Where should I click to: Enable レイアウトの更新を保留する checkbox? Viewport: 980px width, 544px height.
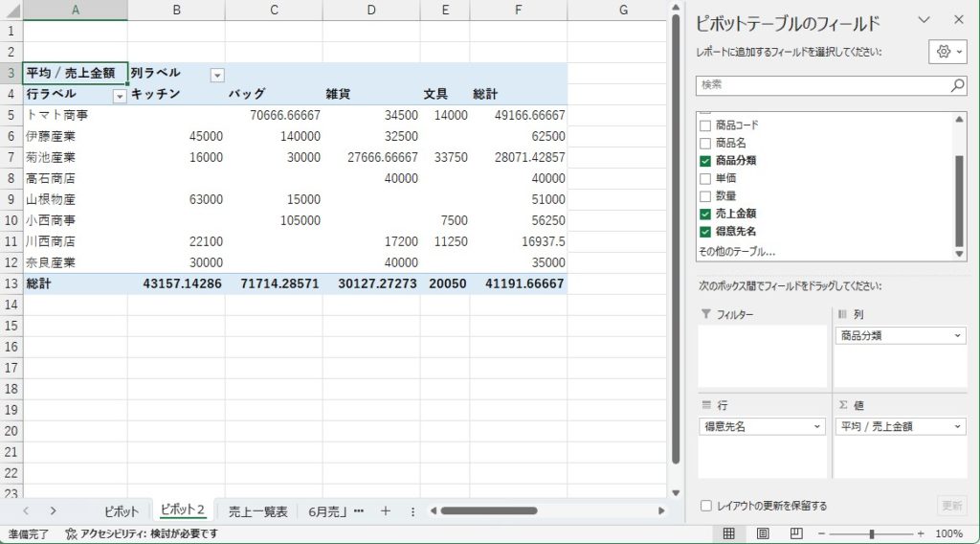click(x=705, y=506)
